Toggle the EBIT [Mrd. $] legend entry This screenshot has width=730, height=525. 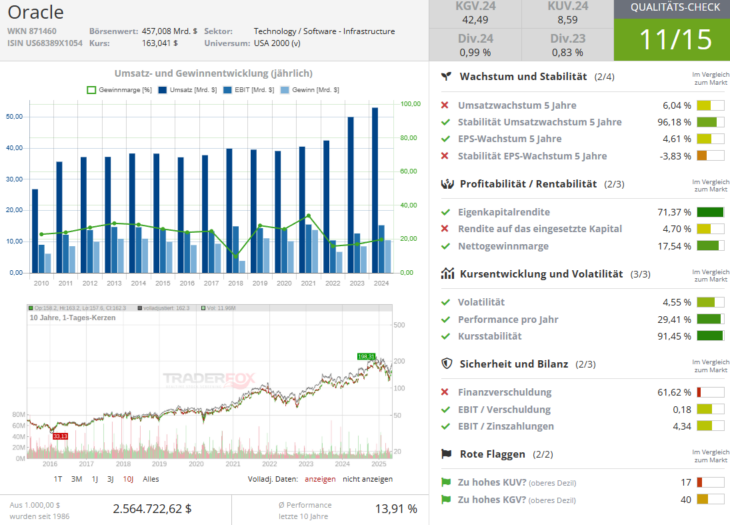tap(249, 90)
